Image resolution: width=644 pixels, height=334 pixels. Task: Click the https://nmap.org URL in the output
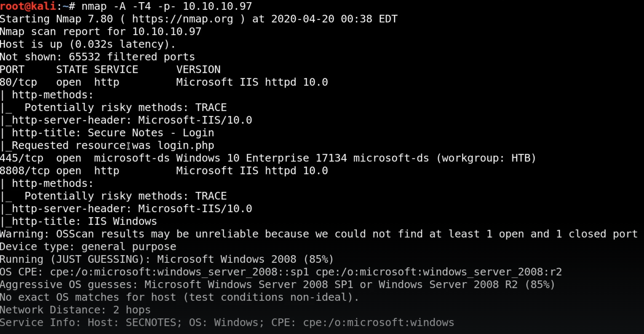182,19
